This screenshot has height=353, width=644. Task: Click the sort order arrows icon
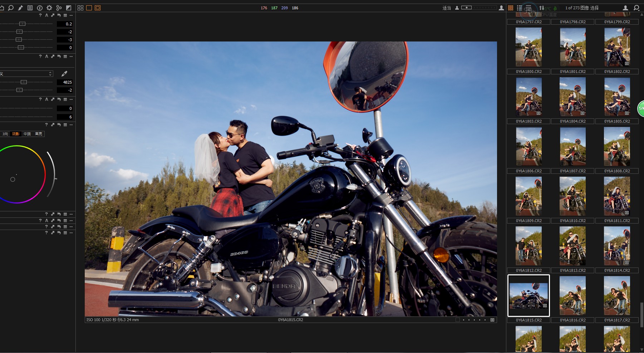point(542,8)
